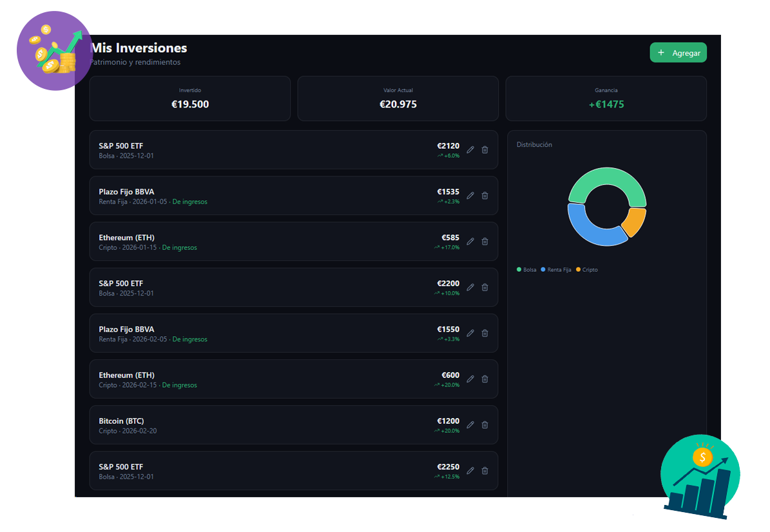Click the €1200 value on Bitcoin row
Screen dimensions: 770x532
coord(448,421)
